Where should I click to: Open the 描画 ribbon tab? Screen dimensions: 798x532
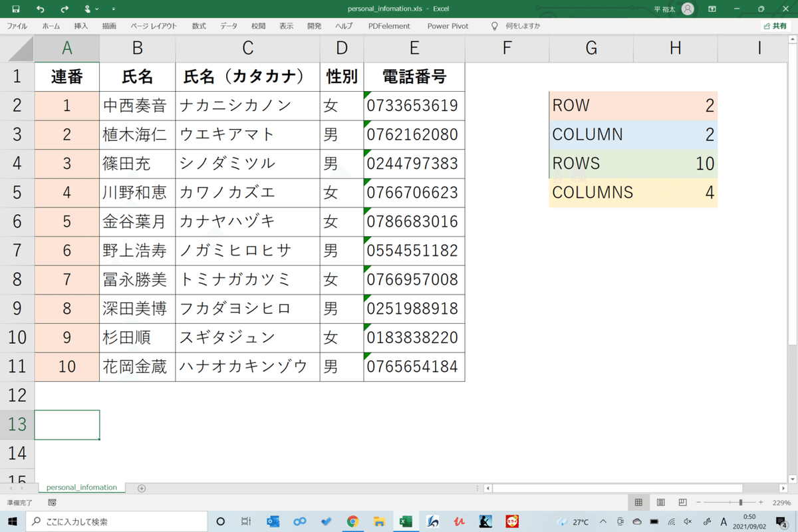pos(109,26)
